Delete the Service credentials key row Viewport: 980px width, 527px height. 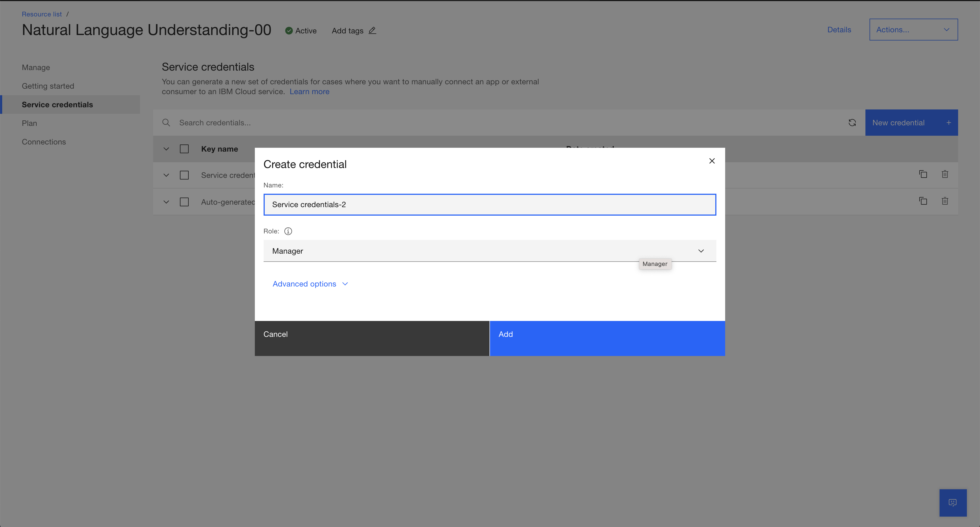(x=945, y=174)
